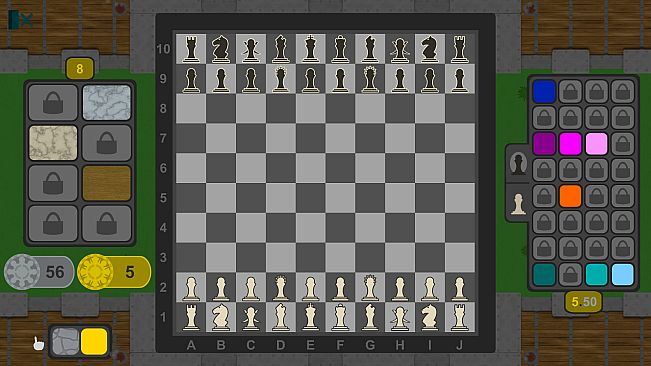Click the black crowned piece on D9
651x366 pixels.
point(281,79)
